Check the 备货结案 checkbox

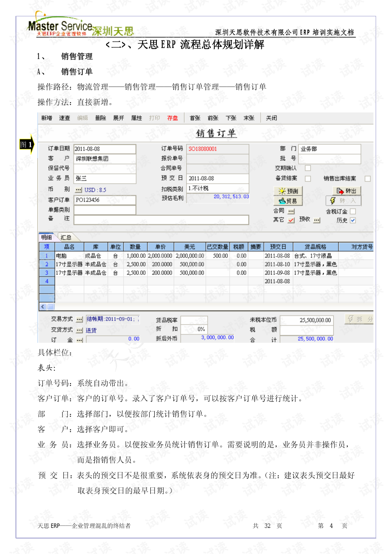click(307, 179)
